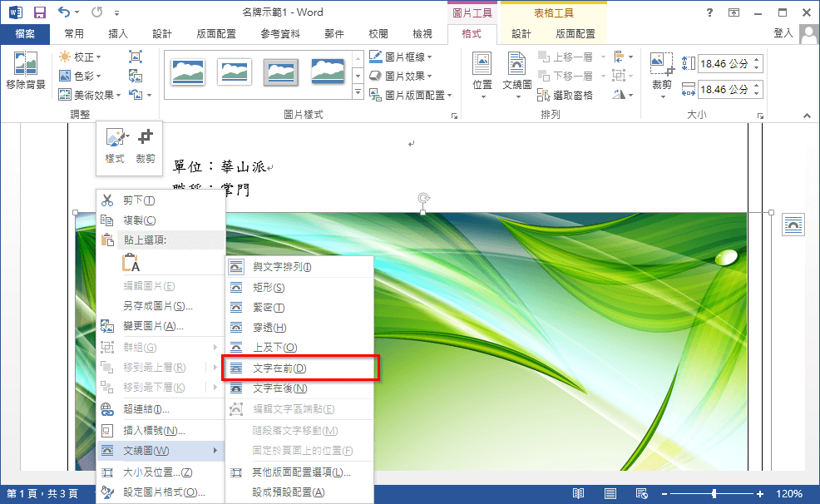This screenshot has height=504, width=820.
Task: Select In Front of Text (文字在前) option
Action: [279, 368]
